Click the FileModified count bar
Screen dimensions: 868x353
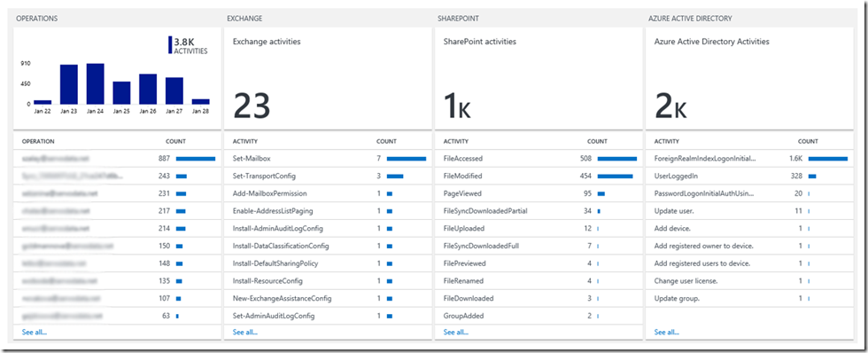pos(615,176)
